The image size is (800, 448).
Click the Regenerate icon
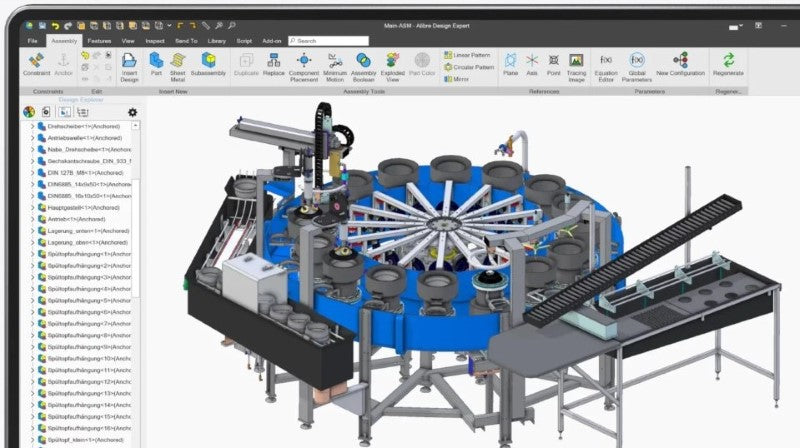[x=729, y=63]
